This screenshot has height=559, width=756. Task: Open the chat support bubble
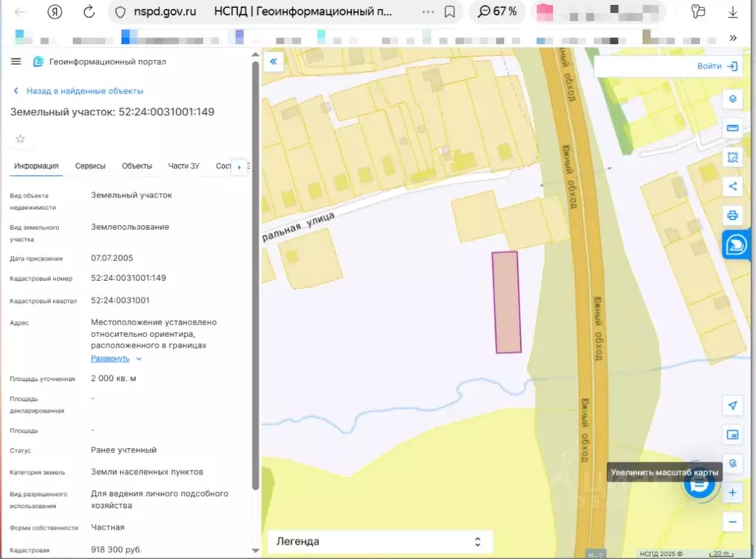coord(699,484)
